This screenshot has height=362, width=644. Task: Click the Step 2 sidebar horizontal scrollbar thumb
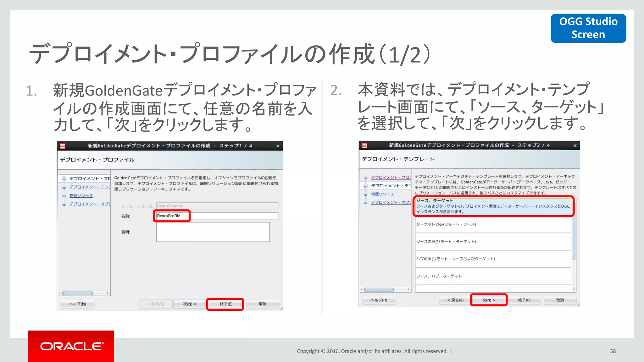(x=379, y=290)
